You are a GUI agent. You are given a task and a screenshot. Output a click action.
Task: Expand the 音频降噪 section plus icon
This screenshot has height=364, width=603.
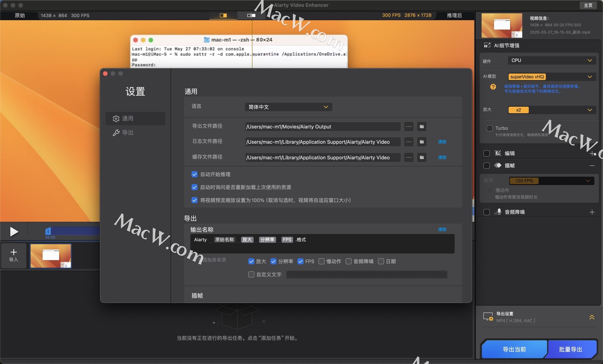pos(592,212)
